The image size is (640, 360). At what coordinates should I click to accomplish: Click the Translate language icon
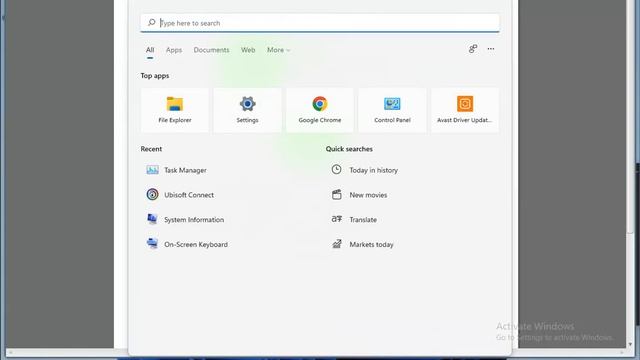[x=336, y=219]
